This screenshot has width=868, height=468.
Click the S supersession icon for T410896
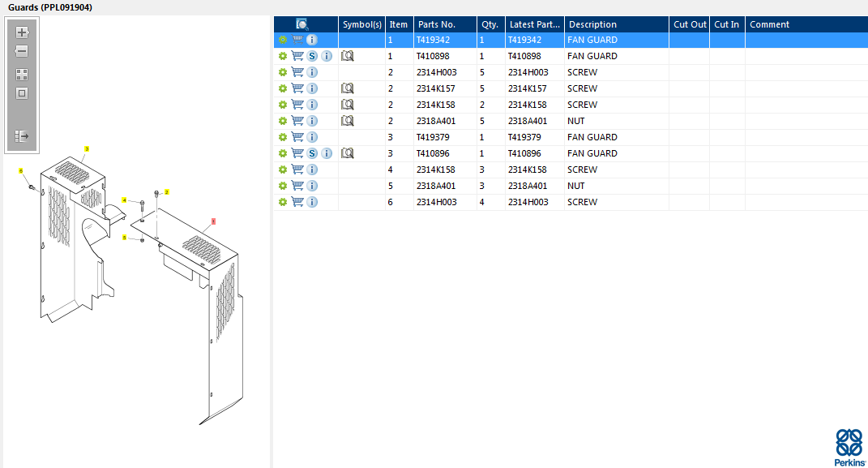[x=312, y=153]
